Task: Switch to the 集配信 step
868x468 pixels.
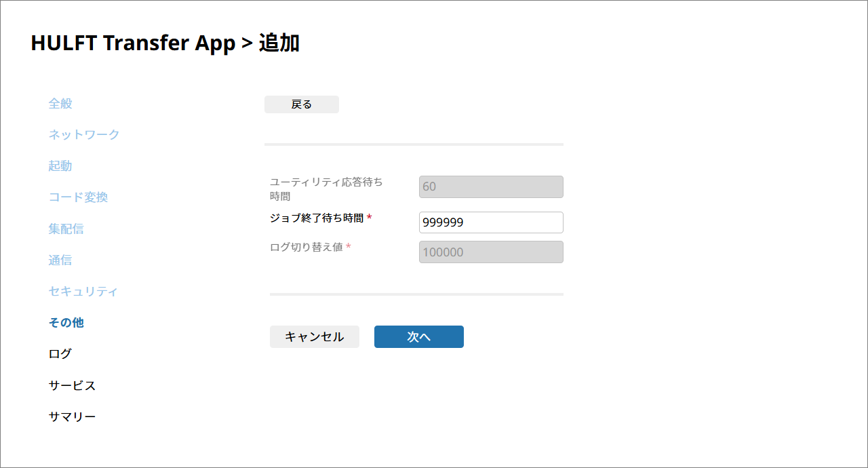Action: click(x=66, y=229)
